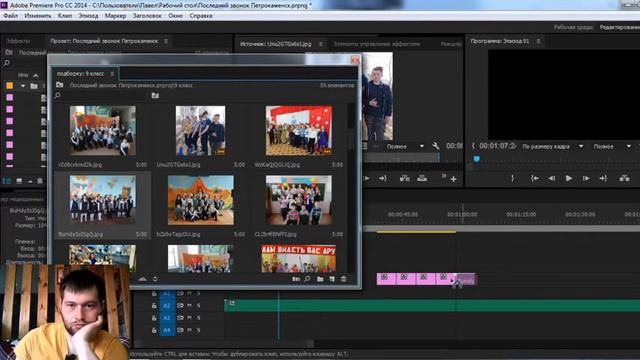Open the Проект panel menu icon
This screenshot has width=640, height=360.
[166, 41]
